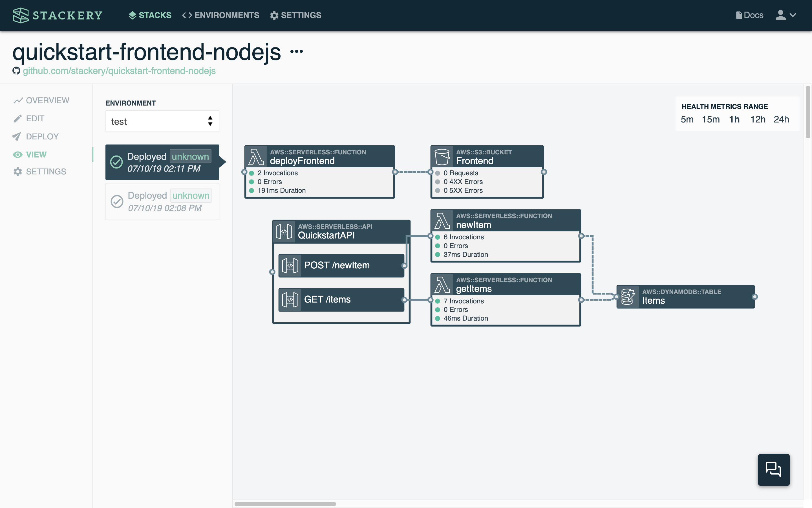Open the Environments navigation item

(x=220, y=15)
